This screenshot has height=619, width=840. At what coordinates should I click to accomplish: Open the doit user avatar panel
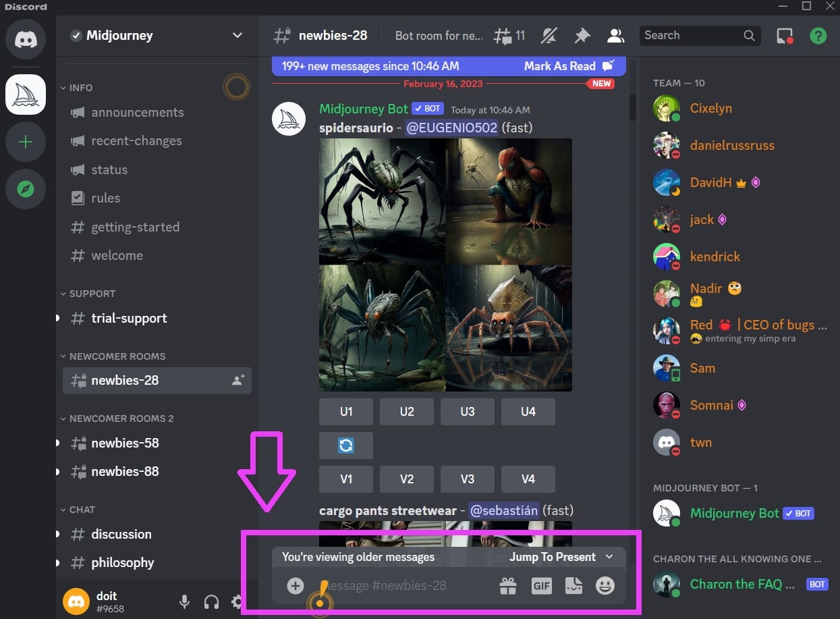click(x=76, y=601)
